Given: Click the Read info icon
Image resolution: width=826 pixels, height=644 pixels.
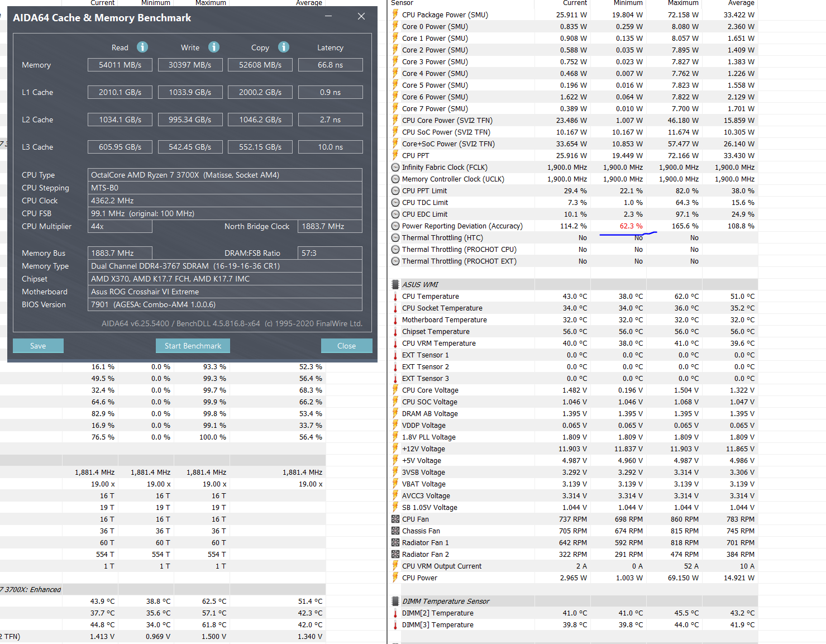Looking at the screenshot, I should point(142,47).
